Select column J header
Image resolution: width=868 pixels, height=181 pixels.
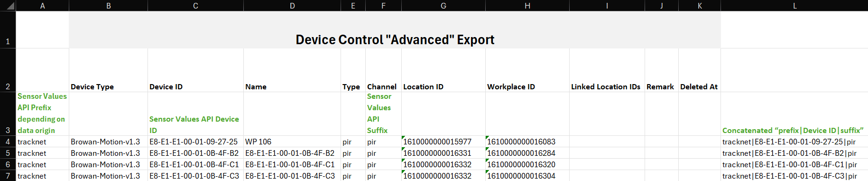pos(662,6)
